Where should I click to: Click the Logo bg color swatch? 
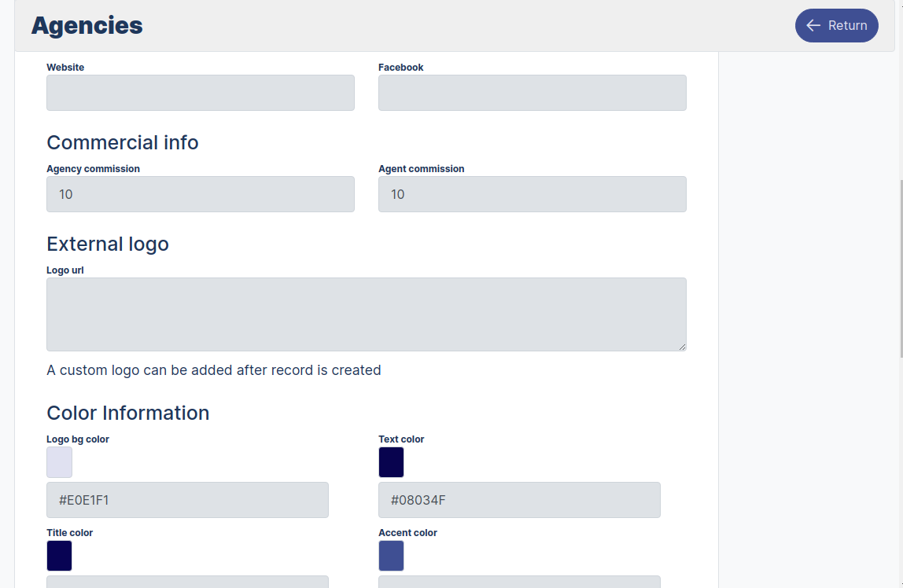click(59, 462)
